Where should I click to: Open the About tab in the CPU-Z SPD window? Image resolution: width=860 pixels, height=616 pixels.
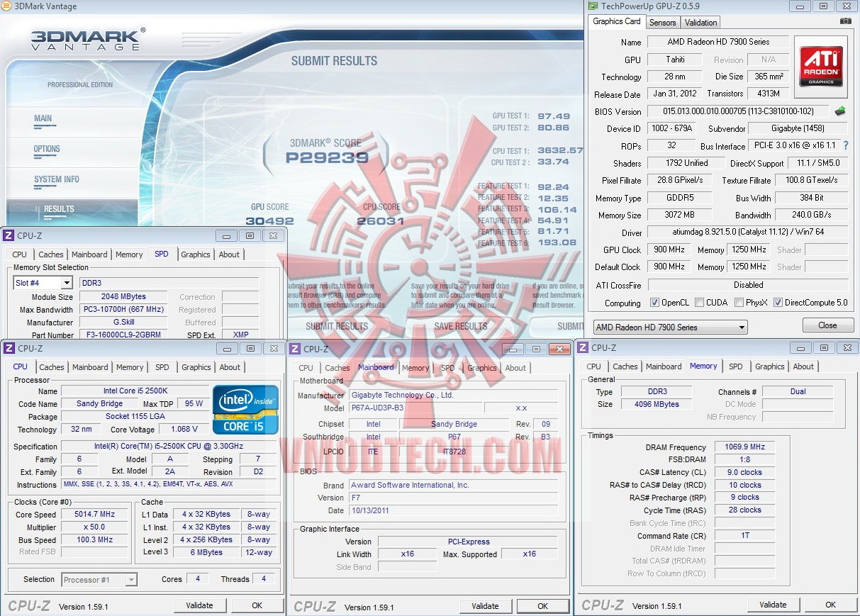pos(229,254)
